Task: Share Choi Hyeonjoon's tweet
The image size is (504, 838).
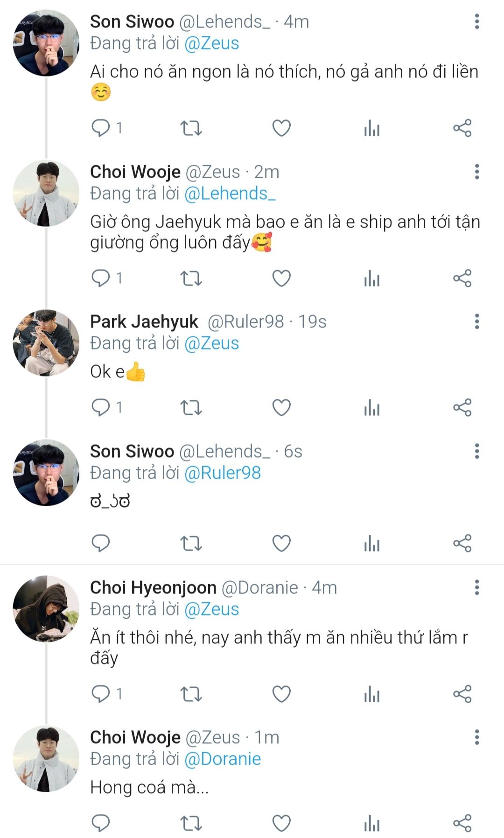Action: pos(462,694)
